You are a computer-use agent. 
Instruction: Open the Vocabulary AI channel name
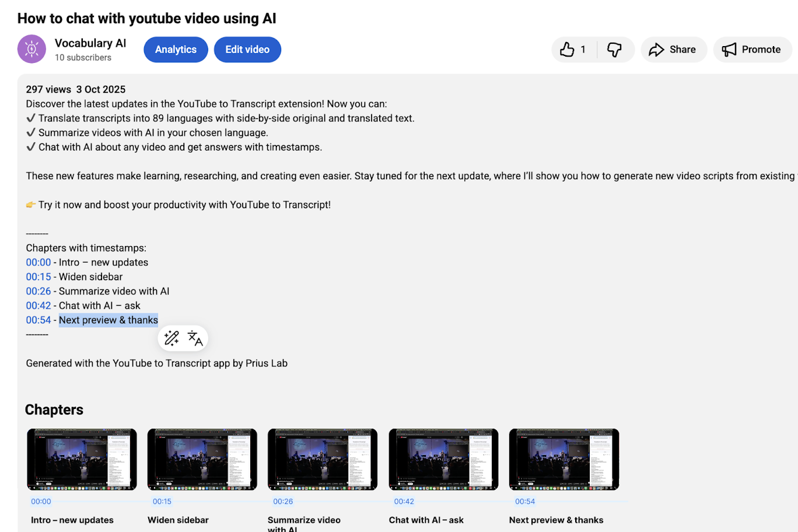click(90, 43)
